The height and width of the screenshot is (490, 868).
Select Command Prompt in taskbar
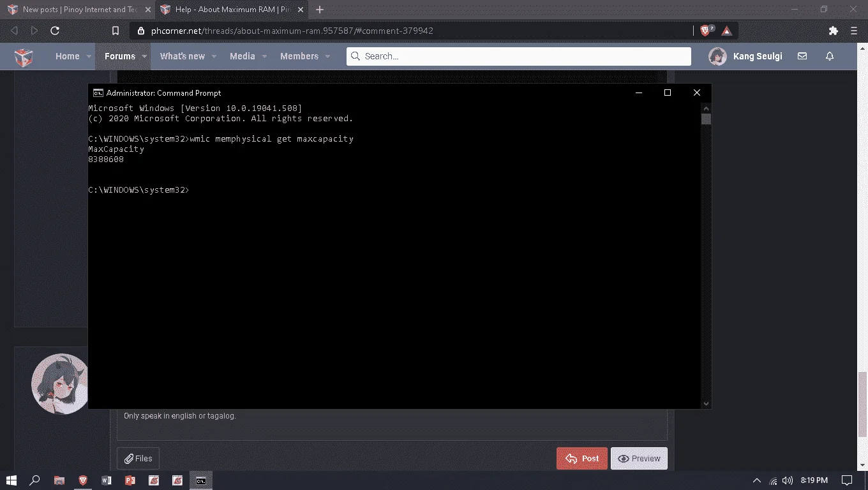point(200,480)
